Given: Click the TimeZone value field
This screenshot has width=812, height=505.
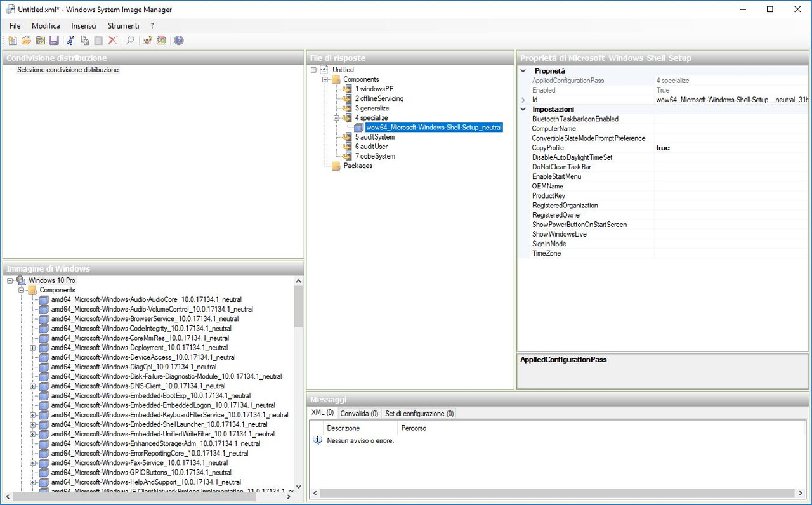Looking at the screenshot, I should 731,253.
